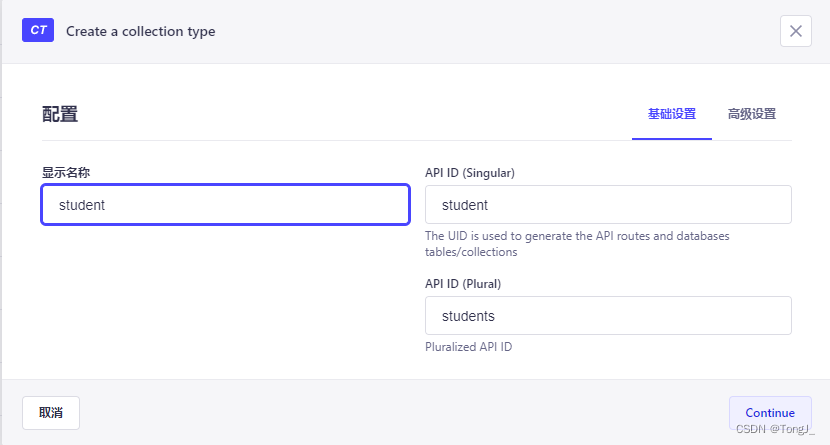Switch to the 基础设置 tab
Image resolution: width=830 pixels, height=445 pixels.
(x=671, y=114)
